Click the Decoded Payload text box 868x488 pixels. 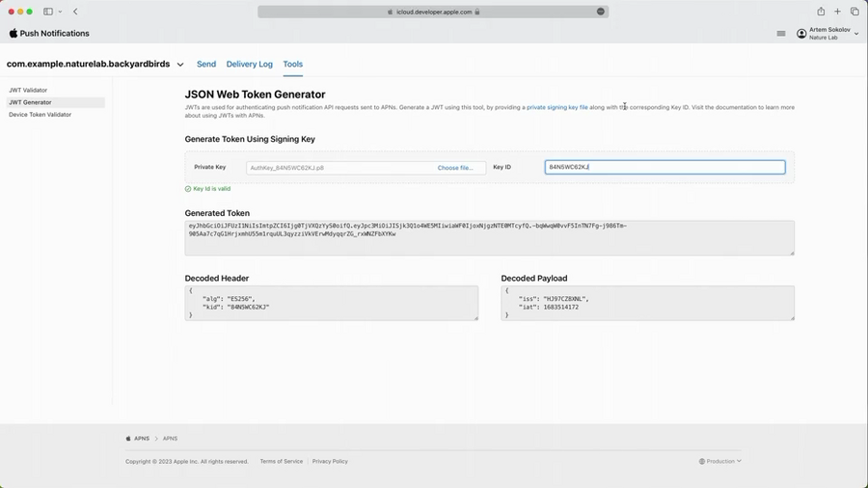[647, 303]
